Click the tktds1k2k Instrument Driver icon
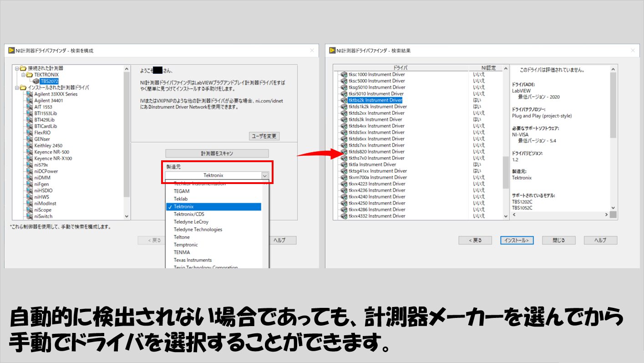 click(x=344, y=107)
